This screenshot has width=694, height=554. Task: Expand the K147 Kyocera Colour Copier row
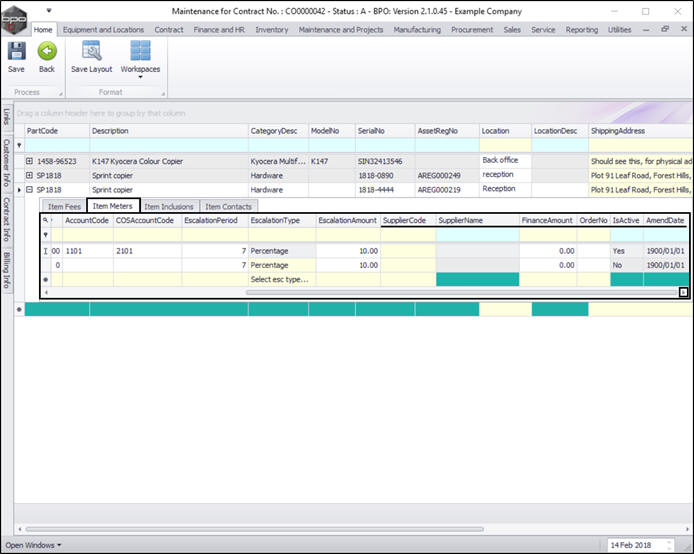click(x=30, y=161)
